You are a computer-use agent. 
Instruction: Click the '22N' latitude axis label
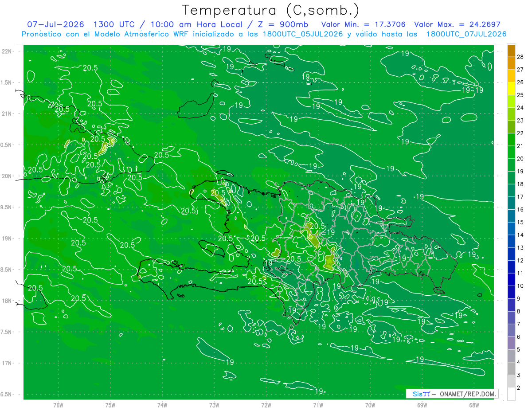[7, 51]
